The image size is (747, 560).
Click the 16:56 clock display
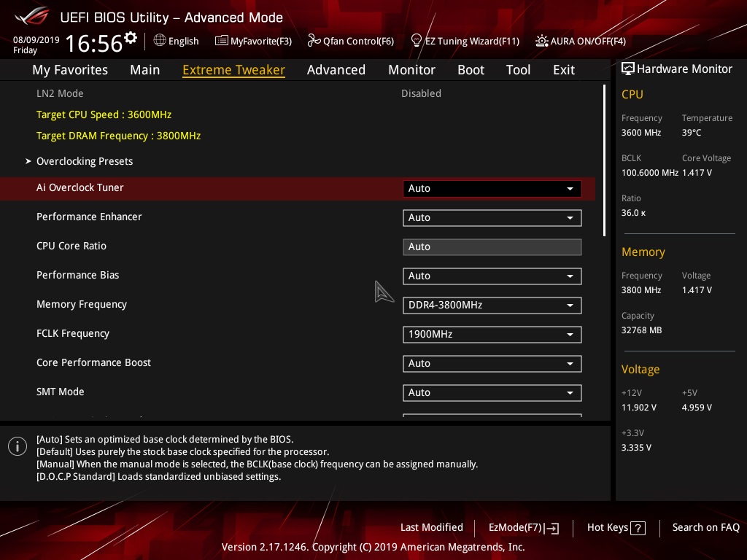(x=94, y=43)
